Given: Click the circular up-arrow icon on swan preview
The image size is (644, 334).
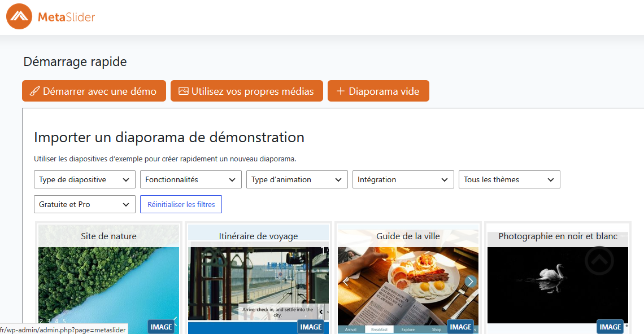Looking at the screenshot, I should [599, 261].
